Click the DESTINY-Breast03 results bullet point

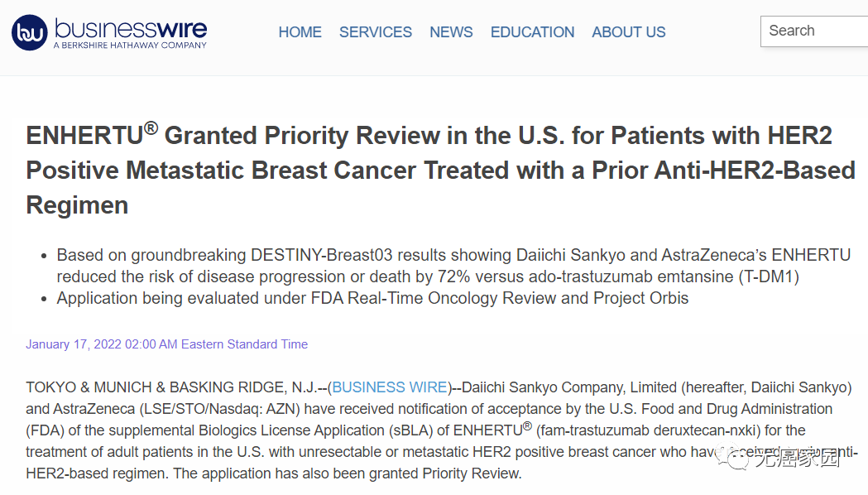pos(453,266)
